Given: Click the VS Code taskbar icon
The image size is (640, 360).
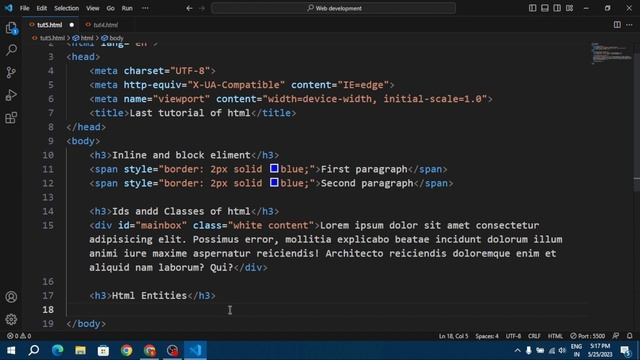Looking at the screenshot, I should point(196,350).
